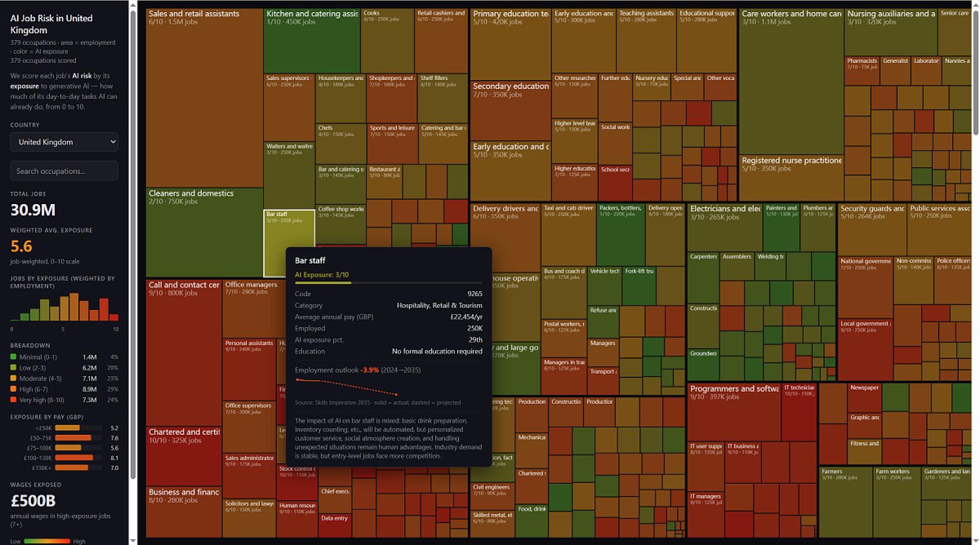Select the Electricians tile
The width and height of the screenshot is (980, 545).
[x=724, y=227]
